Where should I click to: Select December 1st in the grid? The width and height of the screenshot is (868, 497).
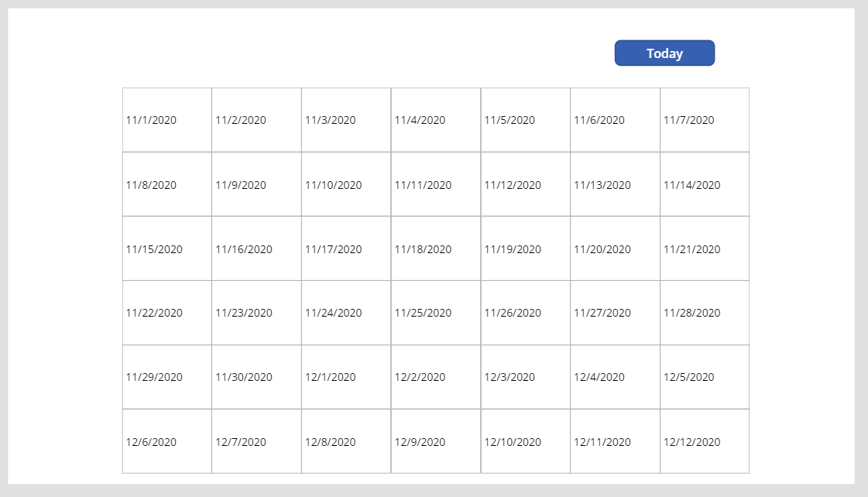[345, 377]
